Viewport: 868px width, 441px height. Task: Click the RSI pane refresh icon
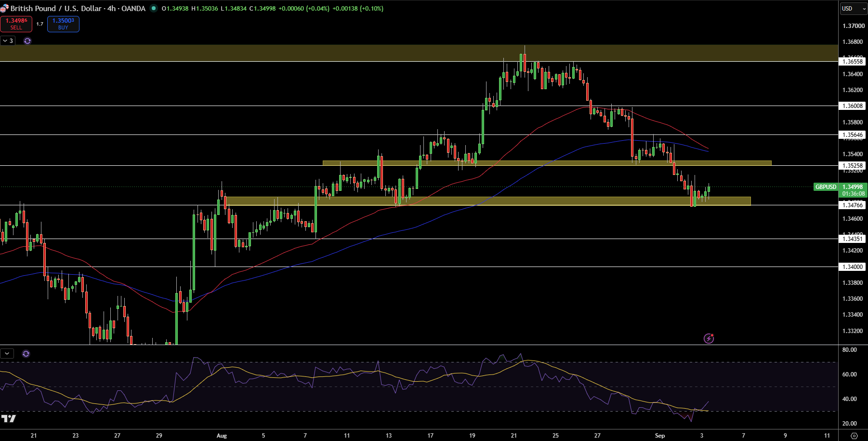click(26, 354)
